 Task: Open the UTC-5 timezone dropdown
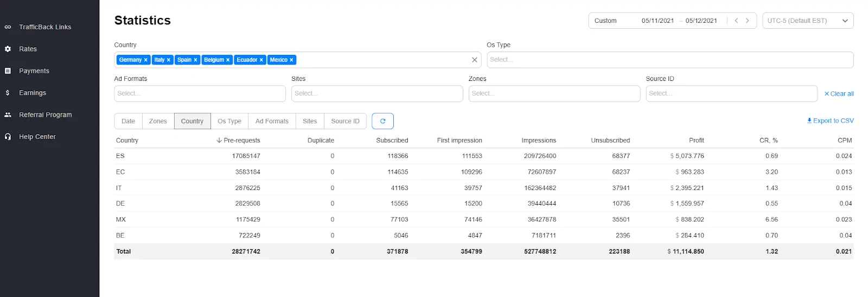coord(807,21)
